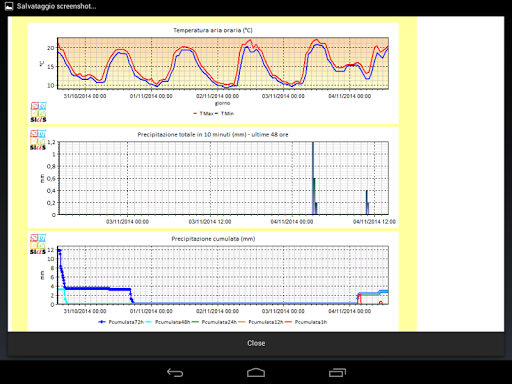Tap the Android Home navigation icon
The height and width of the screenshot is (384, 512).
[256, 373]
